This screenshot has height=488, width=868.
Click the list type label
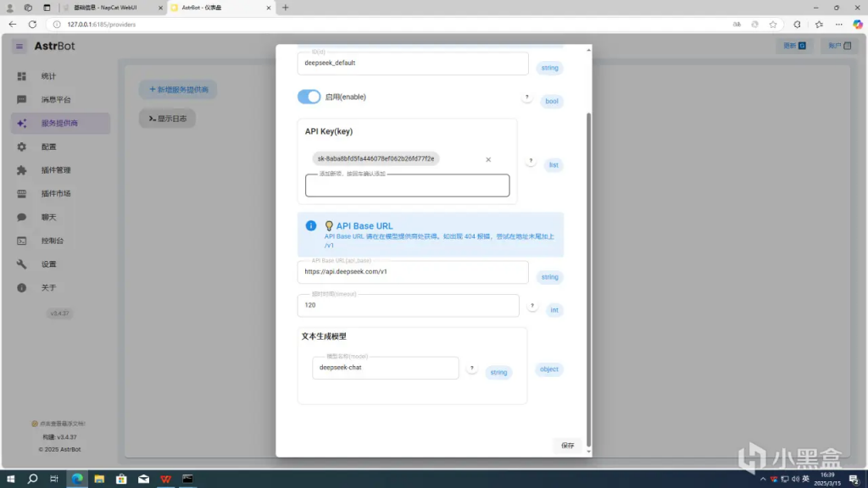[554, 165]
